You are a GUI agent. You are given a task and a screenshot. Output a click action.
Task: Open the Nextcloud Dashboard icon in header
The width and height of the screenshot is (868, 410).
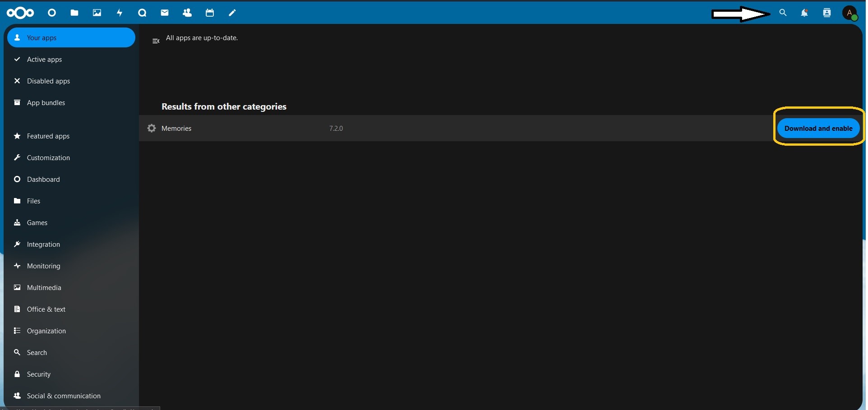point(52,13)
